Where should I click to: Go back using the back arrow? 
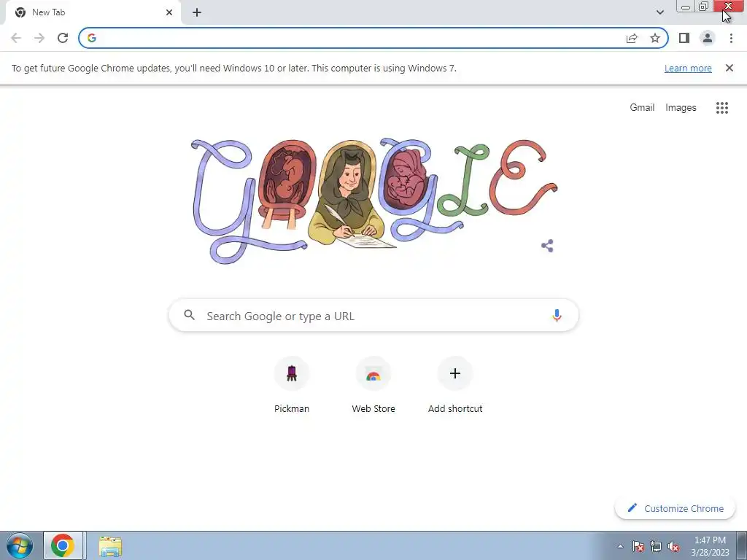click(x=16, y=38)
